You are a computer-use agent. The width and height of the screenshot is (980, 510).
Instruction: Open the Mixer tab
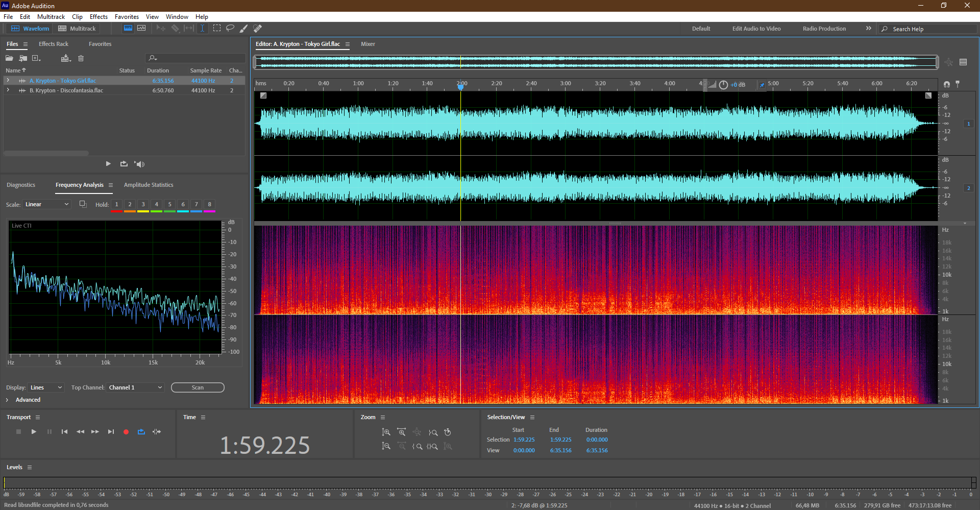(x=367, y=44)
